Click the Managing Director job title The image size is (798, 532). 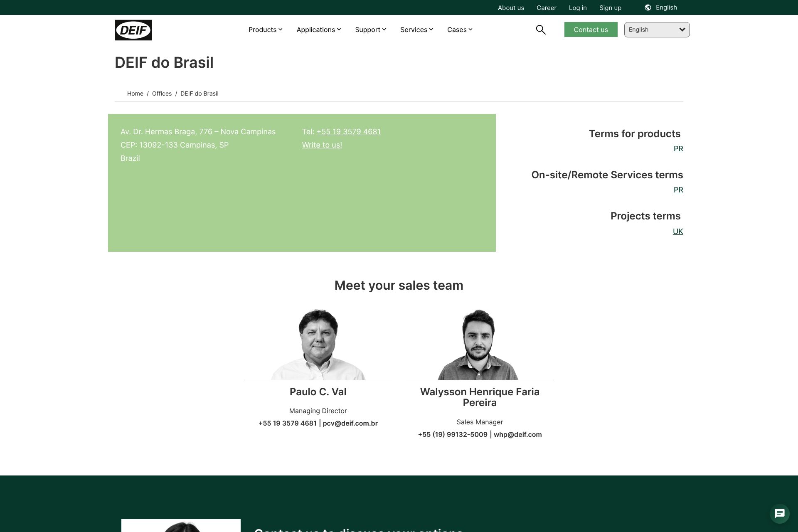pos(318,411)
